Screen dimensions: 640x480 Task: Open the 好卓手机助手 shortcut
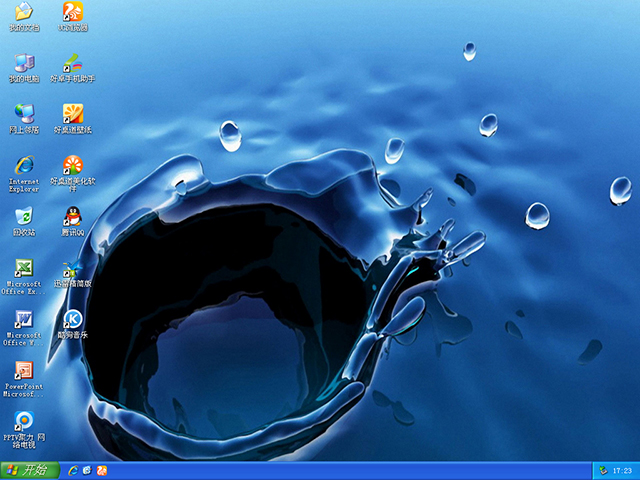click(73, 63)
